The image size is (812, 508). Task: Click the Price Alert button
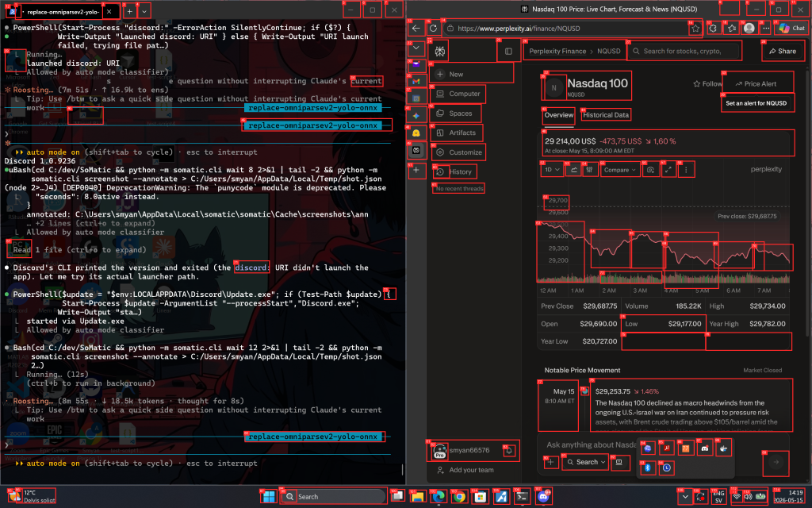756,83
